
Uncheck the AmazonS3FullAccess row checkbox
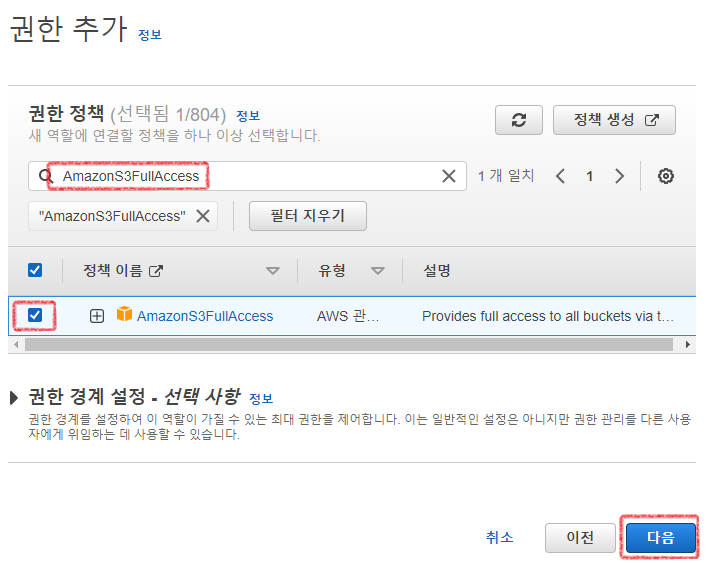[x=35, y=315]
